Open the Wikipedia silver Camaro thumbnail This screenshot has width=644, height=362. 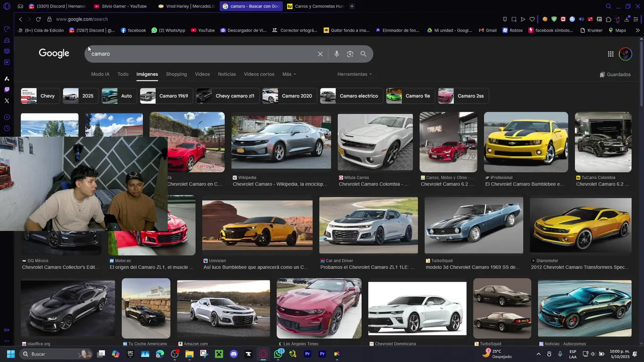[281, 142]
